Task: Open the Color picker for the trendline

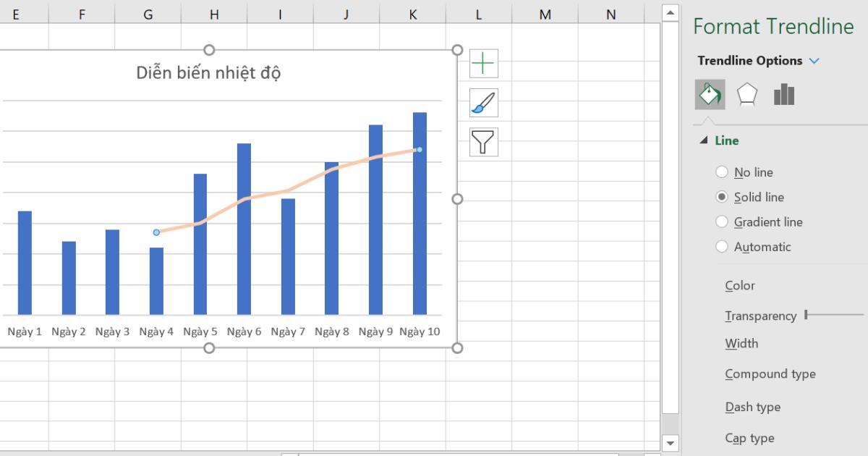Action: tap(739, 285)
